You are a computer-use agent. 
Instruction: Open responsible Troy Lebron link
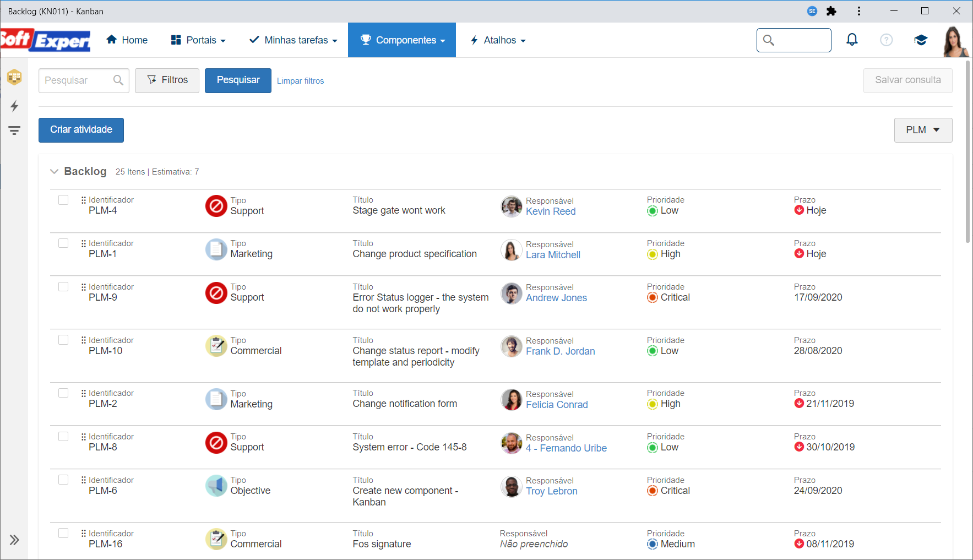coord(551,491)
